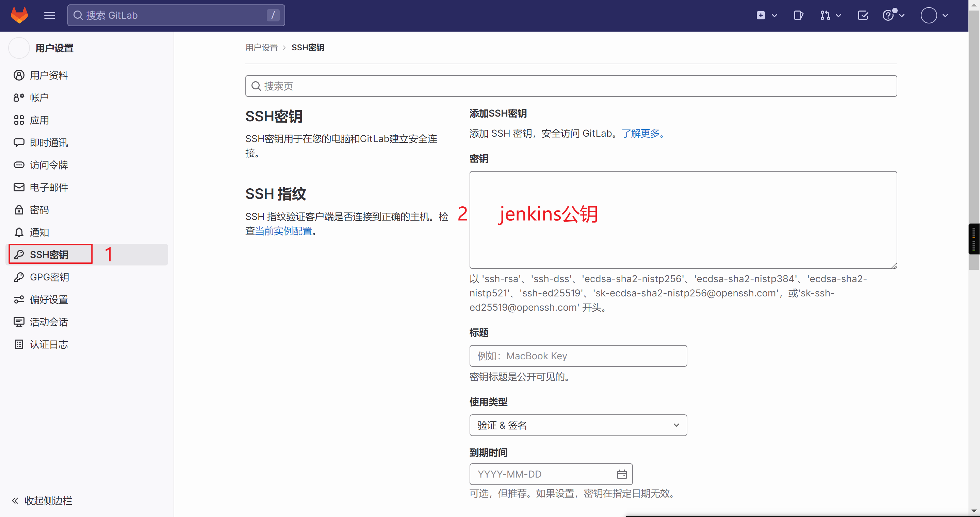Viewport: 980px width, 517px height.
Task: Expand the create-new plus dropdown
Action: (x=766, y=15)
